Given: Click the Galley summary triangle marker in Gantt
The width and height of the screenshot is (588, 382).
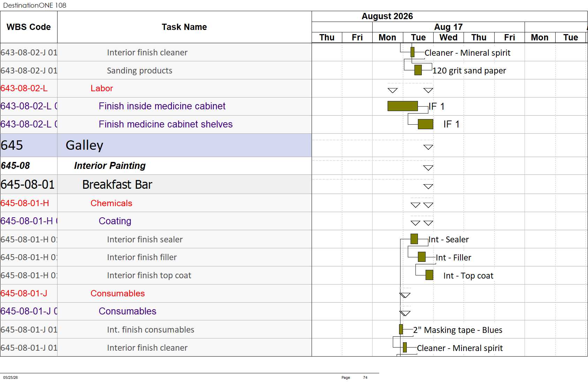Looking at the screenshot, I should click(428, 147).
